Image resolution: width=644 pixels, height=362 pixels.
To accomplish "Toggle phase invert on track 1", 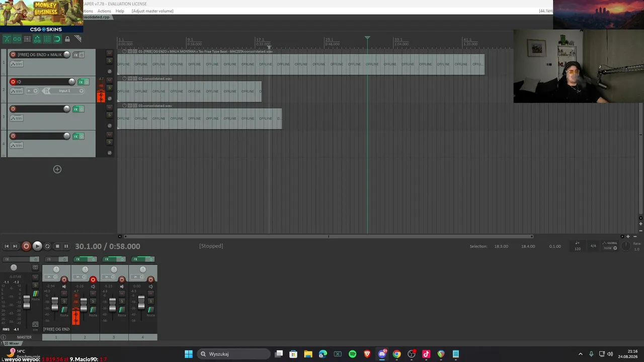I will tap(110, 71).
